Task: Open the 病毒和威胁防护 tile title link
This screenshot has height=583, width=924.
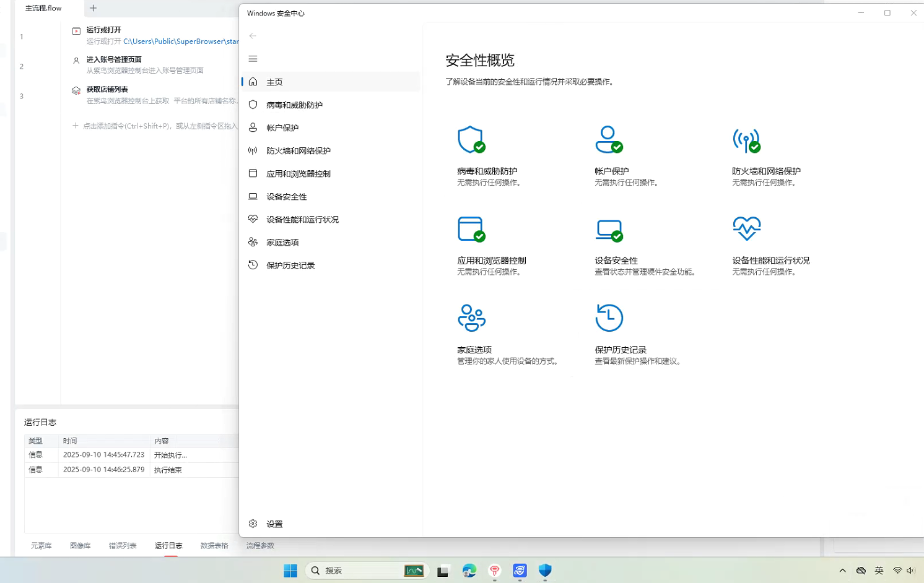Action: coord(487,171)
